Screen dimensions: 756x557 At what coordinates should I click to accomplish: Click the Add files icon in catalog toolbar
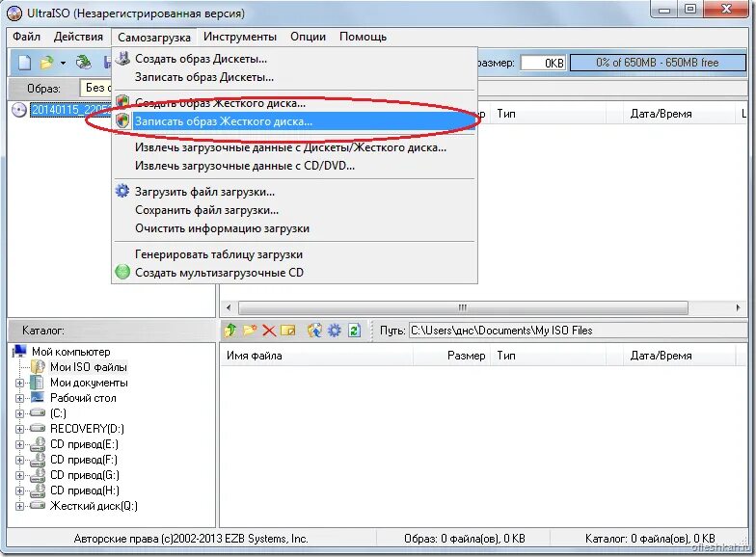pos(314,330)
